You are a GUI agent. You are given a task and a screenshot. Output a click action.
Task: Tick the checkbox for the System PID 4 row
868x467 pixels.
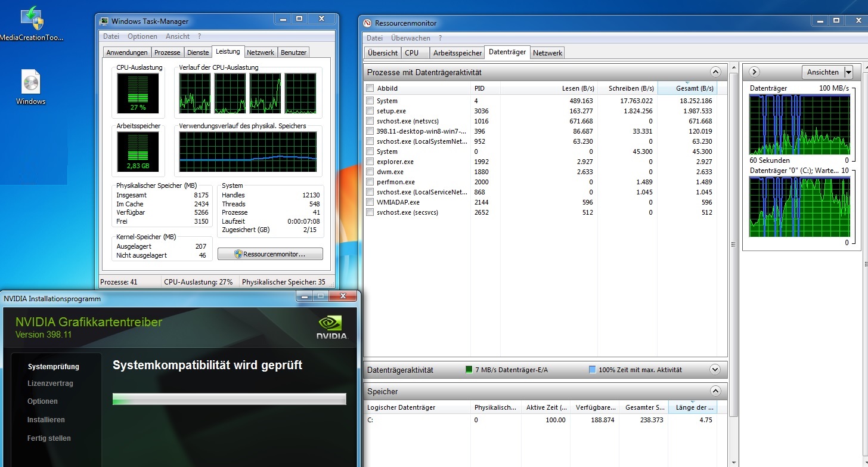370,101
